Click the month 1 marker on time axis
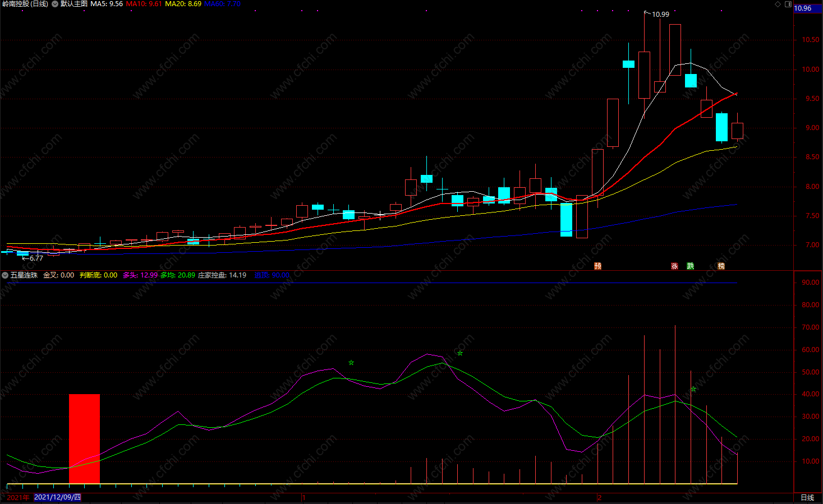 point(304,497)
